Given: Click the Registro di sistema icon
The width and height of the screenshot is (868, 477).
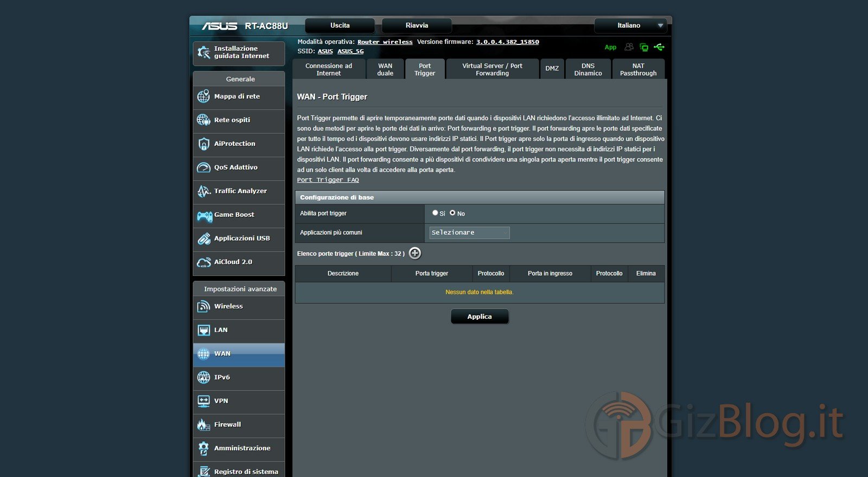Looking at the screenshot, I should point(203,472).
